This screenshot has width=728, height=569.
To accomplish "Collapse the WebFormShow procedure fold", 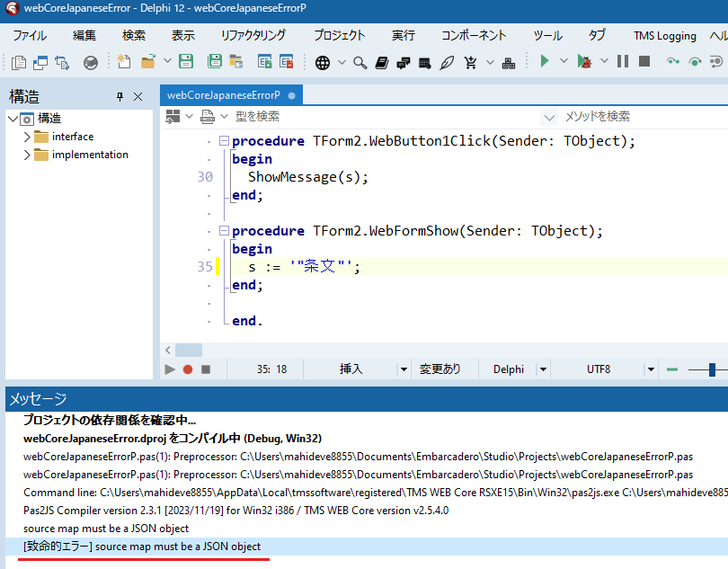I will click(224, 230).
